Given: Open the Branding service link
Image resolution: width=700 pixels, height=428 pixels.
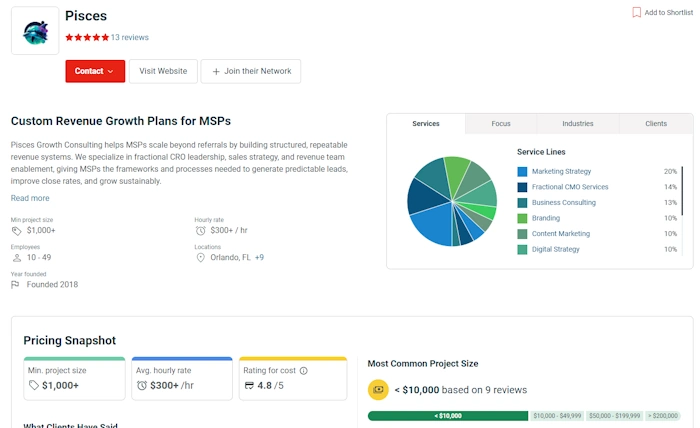Looking at the screenshot, I should (x=546, y=218).
